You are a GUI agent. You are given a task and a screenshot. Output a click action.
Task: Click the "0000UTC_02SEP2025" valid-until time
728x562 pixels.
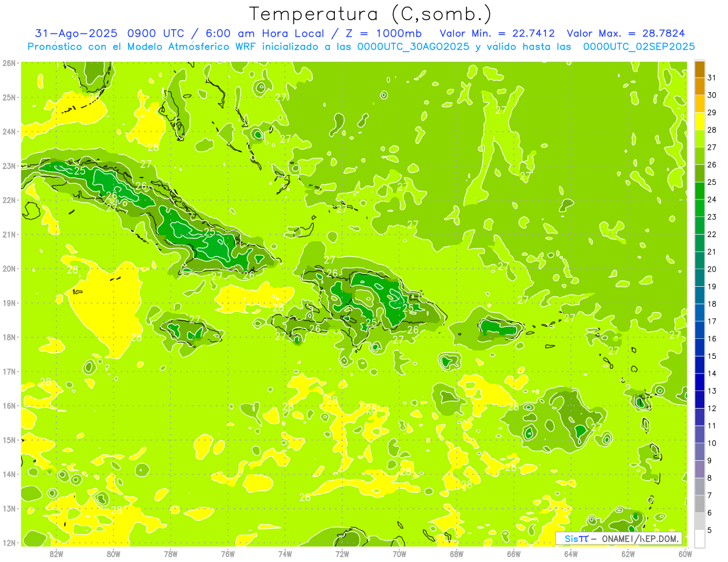(x=638, y=47)
